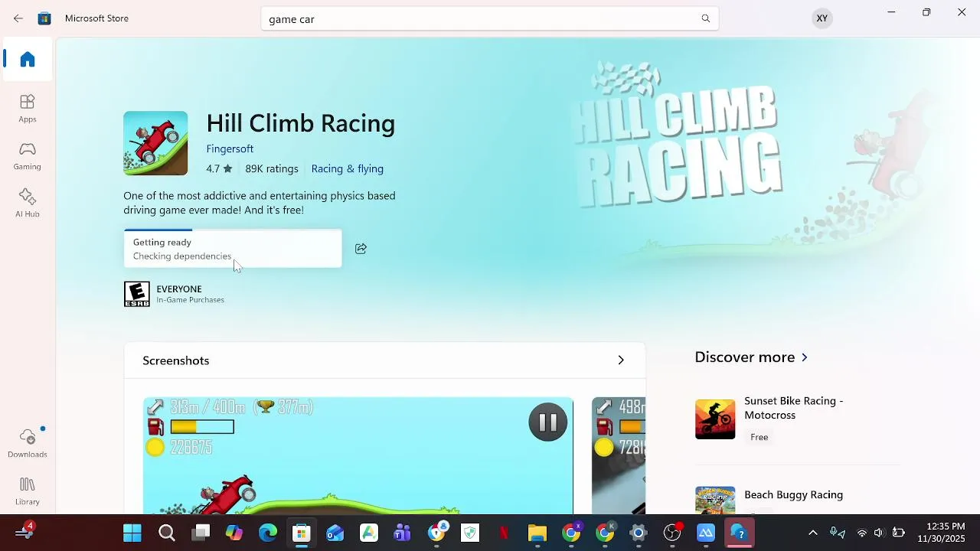This screenshot has width=980, height=551.
Task: Click the Getting ready install progress button
Action: coord(233,249)
